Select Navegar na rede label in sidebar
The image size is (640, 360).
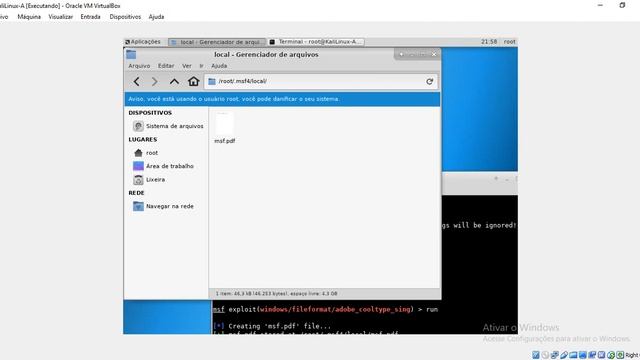click(x=170, y=206)
